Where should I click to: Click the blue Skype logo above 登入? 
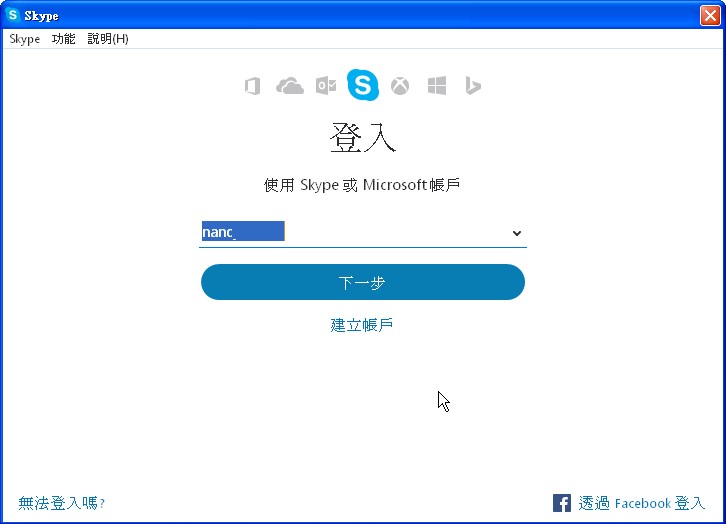pyautogui.click(x=363, y=85)
